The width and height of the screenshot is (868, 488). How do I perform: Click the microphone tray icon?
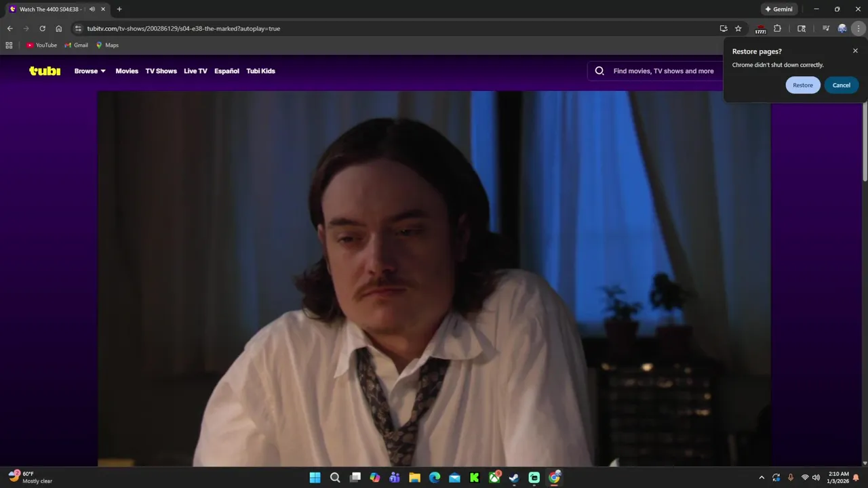791,478
